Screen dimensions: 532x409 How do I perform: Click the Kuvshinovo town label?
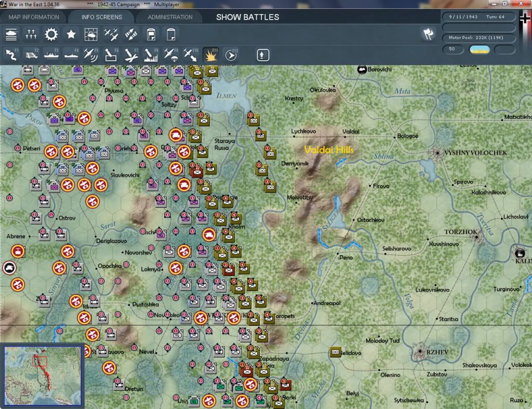(444, 244)
